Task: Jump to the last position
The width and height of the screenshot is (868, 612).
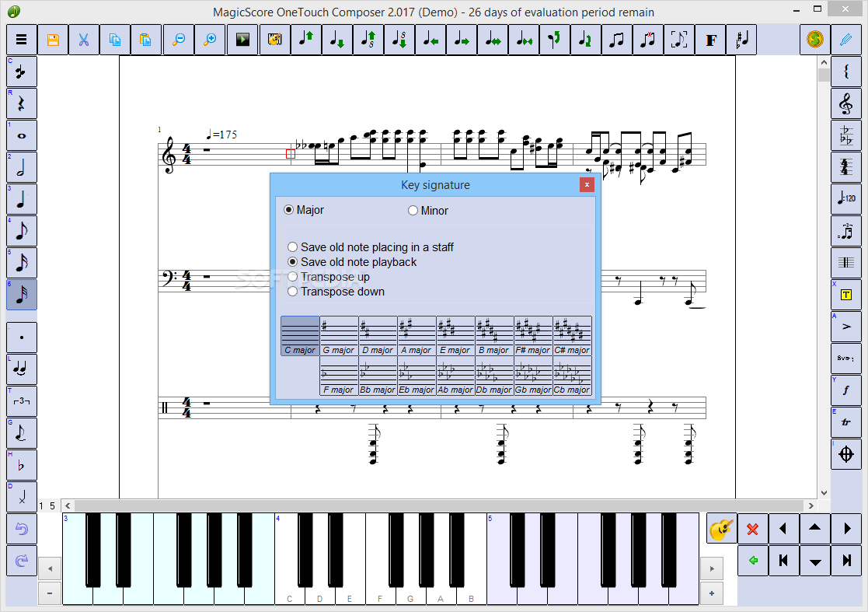Action: point(846,561)
